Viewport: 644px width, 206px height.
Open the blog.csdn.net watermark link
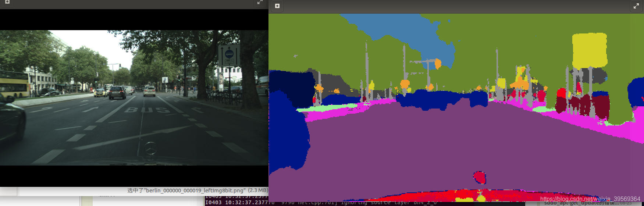(590, 199)
